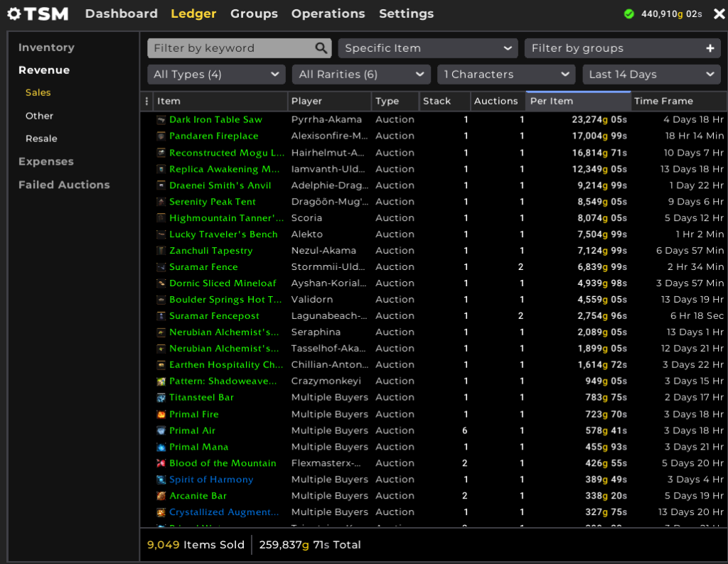Viewport: 728px width, 564px height.
Task: Switch to the Dashboard section
Action: coord(121,13)
